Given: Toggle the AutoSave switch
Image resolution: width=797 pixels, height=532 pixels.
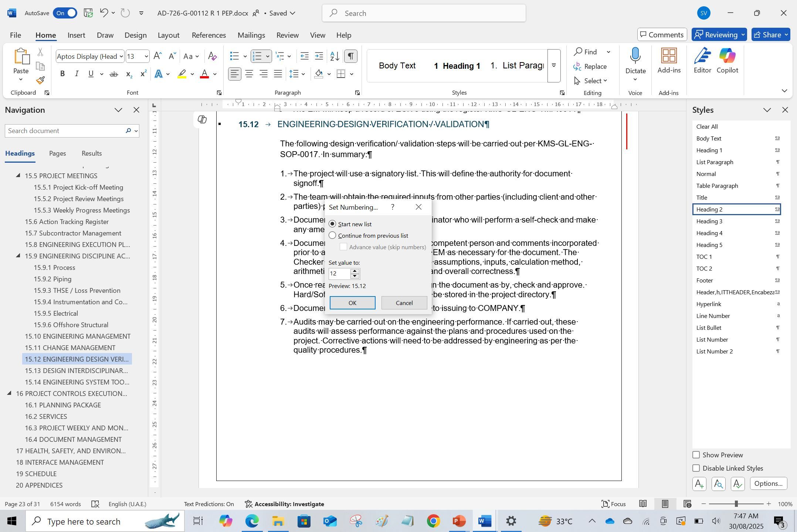Looking at the screenshot, I should [65, 13].
